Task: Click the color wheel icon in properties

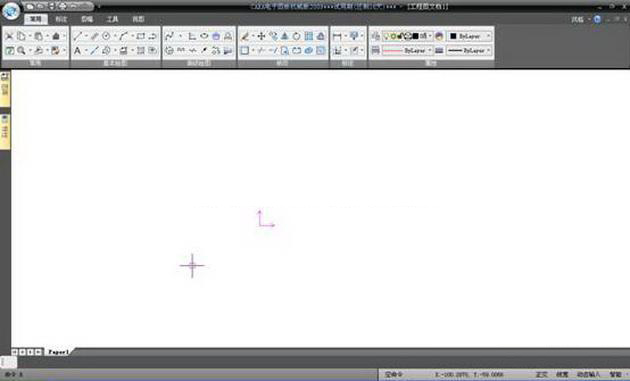Action: pos(439,37)
